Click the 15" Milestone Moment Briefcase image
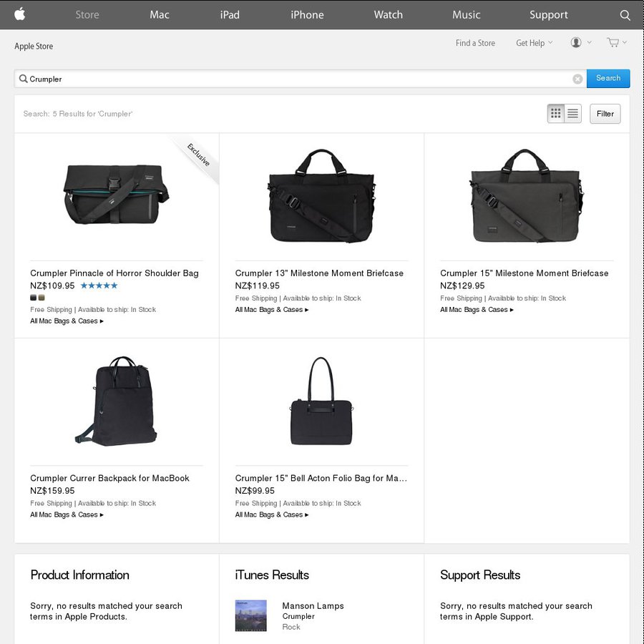The height and width of the screenshot is (644, 644). pyautogui.click(x=527, y=196)
